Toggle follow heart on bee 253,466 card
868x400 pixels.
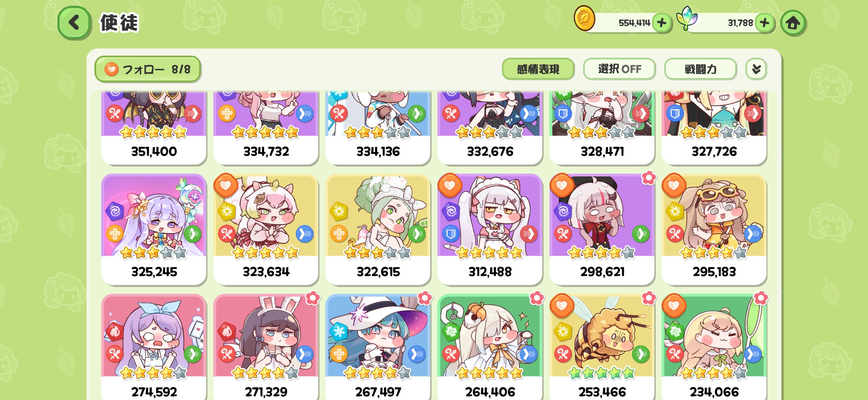click(562, 306)
